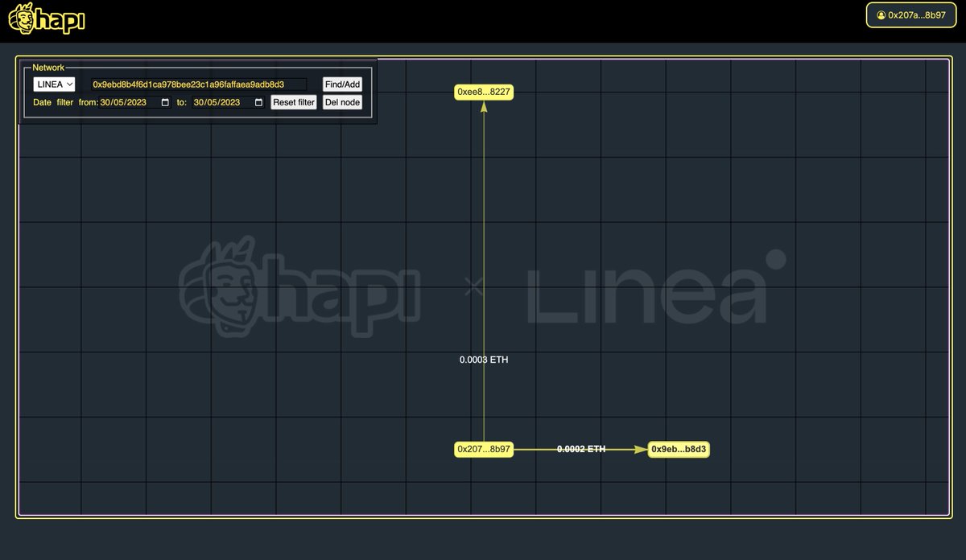
Task: Click the Find/Add button
Action: coord(342,84)
